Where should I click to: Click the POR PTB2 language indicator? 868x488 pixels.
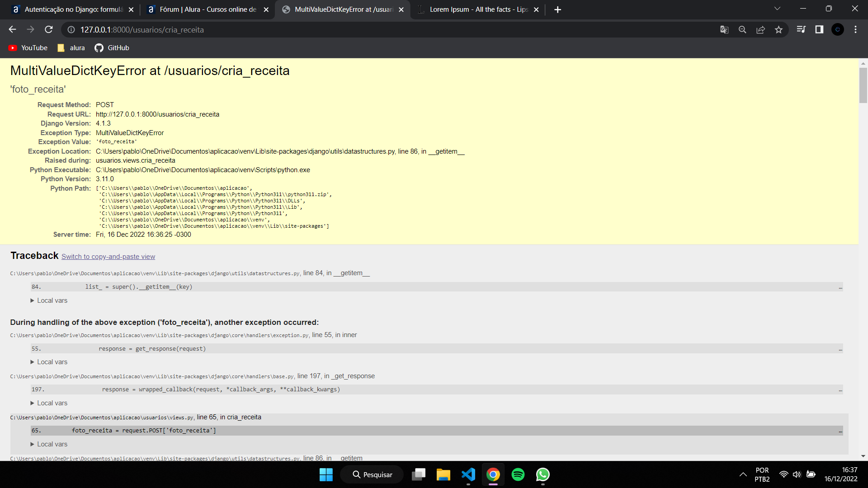762,474
